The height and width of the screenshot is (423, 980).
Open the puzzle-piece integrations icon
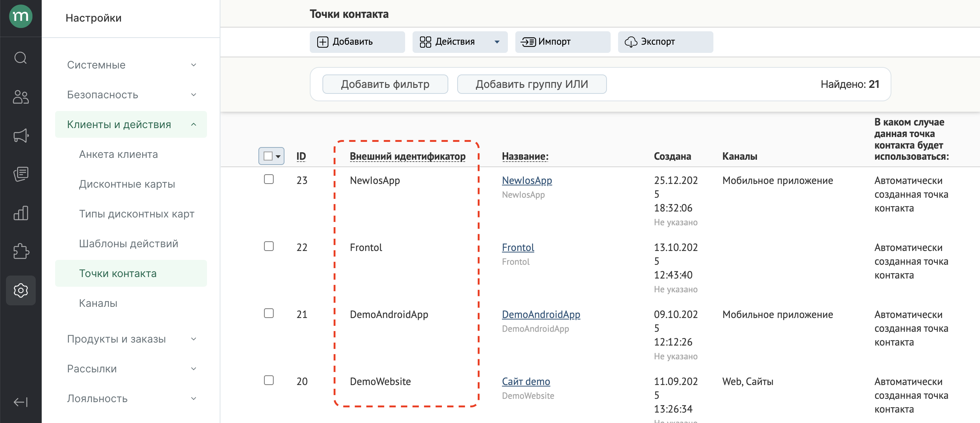coord(20,251)
